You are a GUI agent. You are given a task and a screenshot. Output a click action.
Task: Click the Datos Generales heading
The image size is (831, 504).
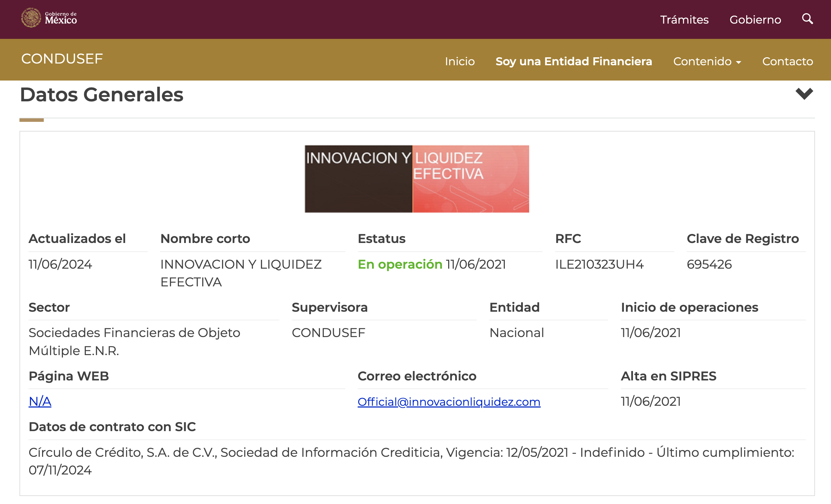(101, 95)
